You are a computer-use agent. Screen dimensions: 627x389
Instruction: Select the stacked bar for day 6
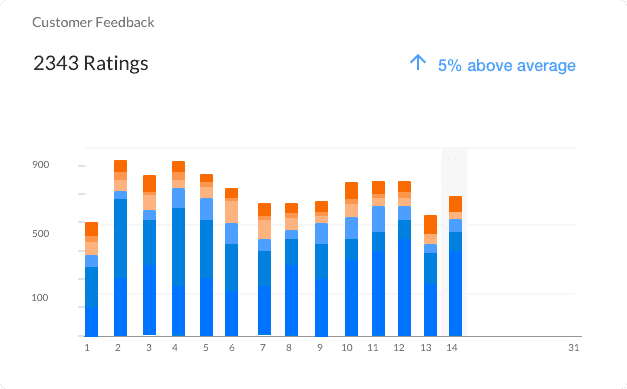[232, 262]
